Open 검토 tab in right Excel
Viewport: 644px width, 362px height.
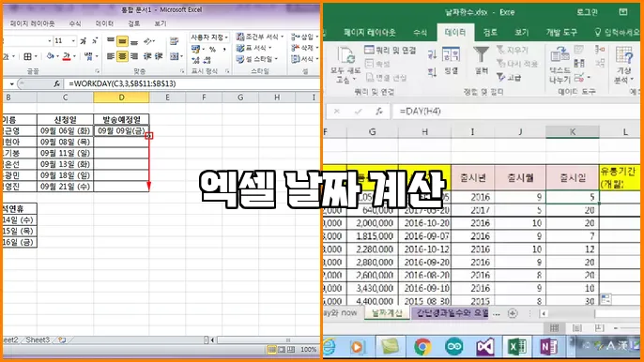point(490,32)
